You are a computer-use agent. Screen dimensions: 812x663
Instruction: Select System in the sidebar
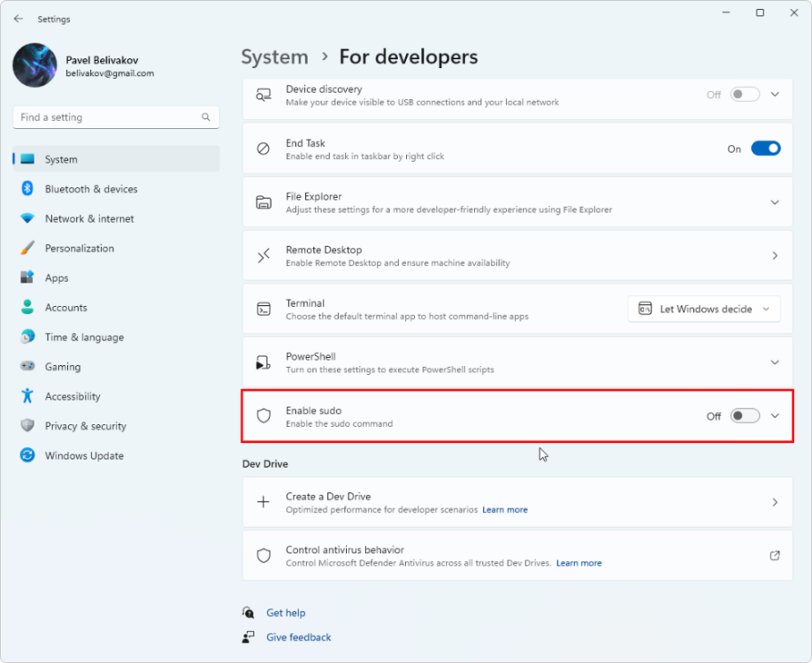tap(117, 159)
